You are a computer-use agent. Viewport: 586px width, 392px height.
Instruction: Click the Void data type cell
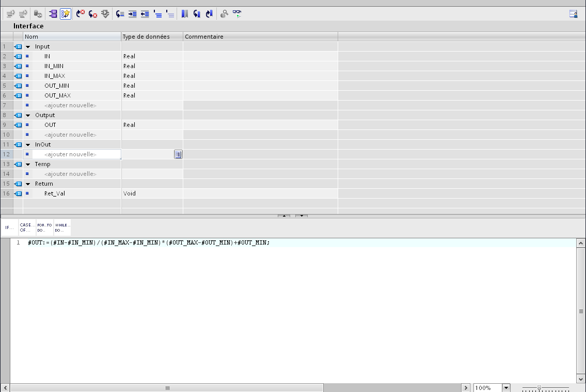click(152, 193)
